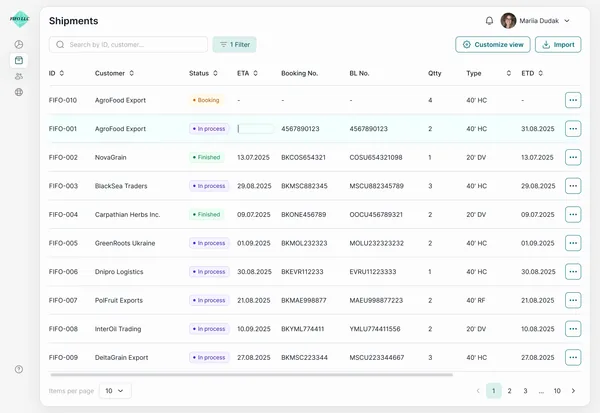The height and width of the screenshot is (413, 600).
Task: Open actions menu for FIFO-007 row
Action: (x=573, y=300)
